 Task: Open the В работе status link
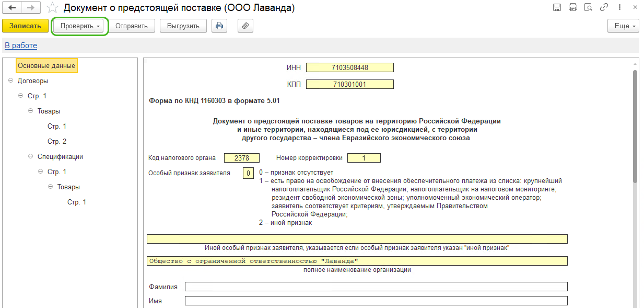click(x=21, y=45)
